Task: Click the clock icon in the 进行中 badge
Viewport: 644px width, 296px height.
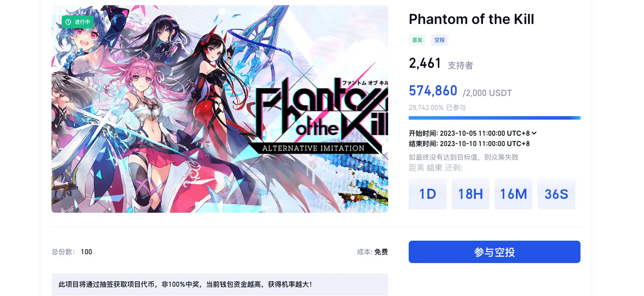Action: (x=68, y=22)
